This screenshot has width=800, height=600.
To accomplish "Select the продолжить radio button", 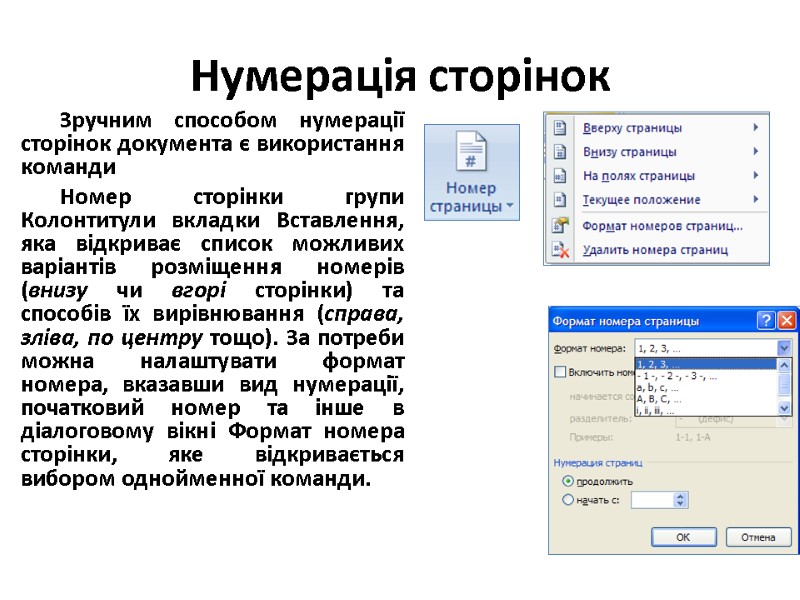I will (x=566, y=480).
